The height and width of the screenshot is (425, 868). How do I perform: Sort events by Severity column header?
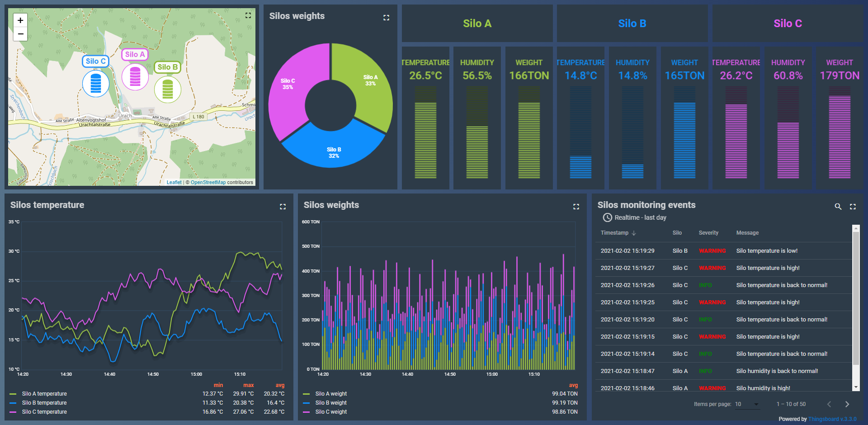click(x=708, y=233)
